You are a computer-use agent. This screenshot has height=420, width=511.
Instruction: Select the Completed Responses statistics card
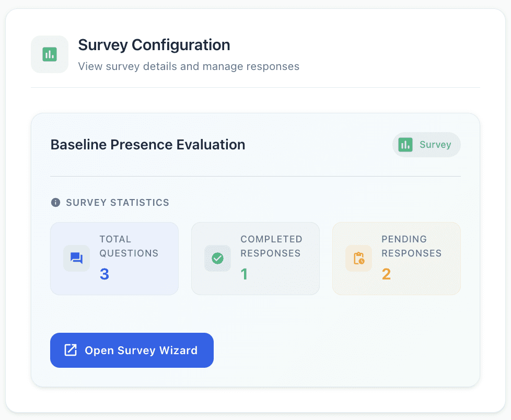(x=255, y=259)
